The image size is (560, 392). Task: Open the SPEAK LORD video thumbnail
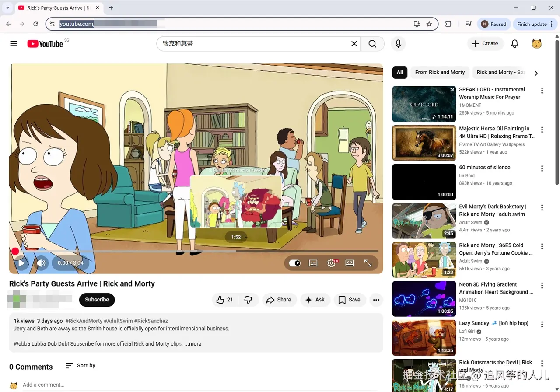(x=424, y=104)
